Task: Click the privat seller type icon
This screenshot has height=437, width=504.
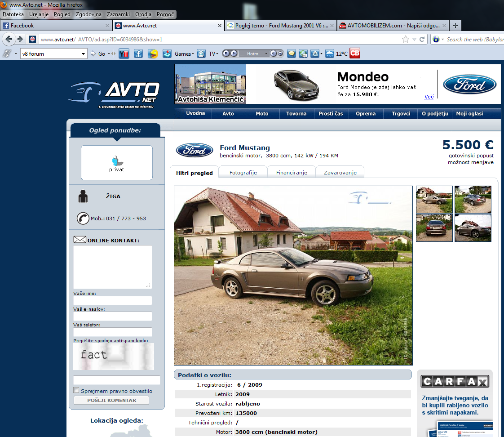Action: click(x=117, y=160)
